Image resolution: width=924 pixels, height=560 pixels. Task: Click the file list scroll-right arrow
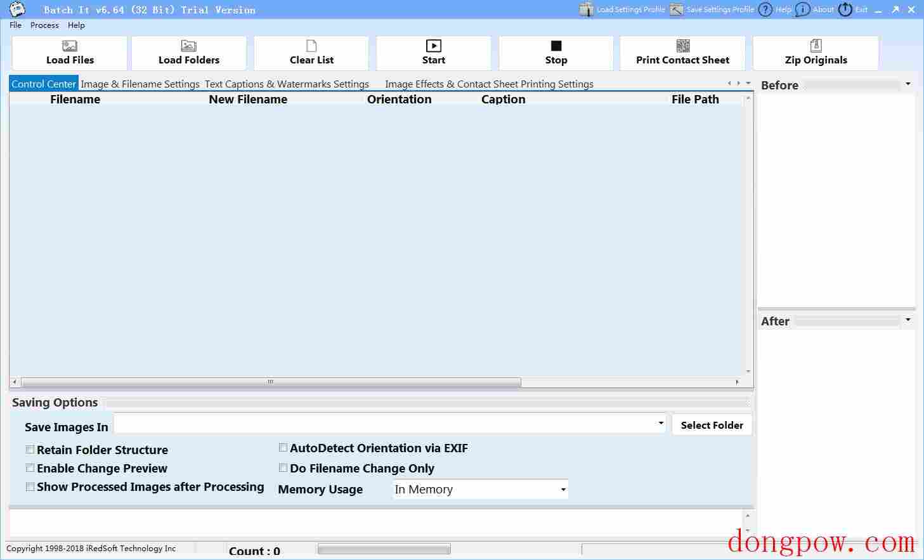tap(737, 382)
